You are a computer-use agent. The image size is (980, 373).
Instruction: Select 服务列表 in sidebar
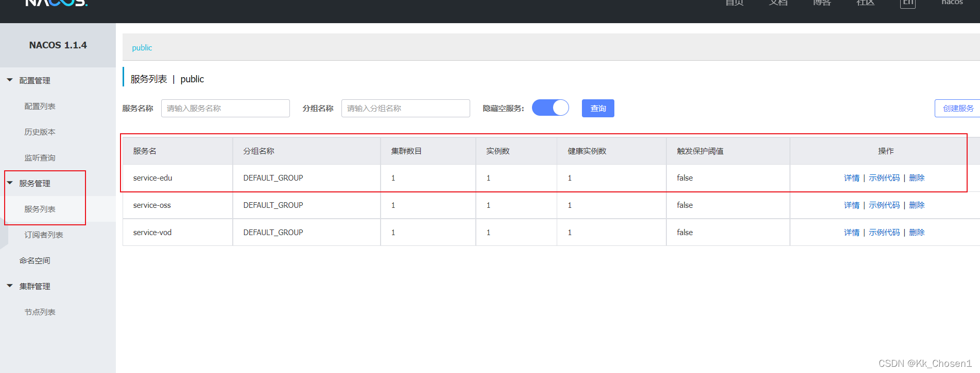click(x=40, y=209)
